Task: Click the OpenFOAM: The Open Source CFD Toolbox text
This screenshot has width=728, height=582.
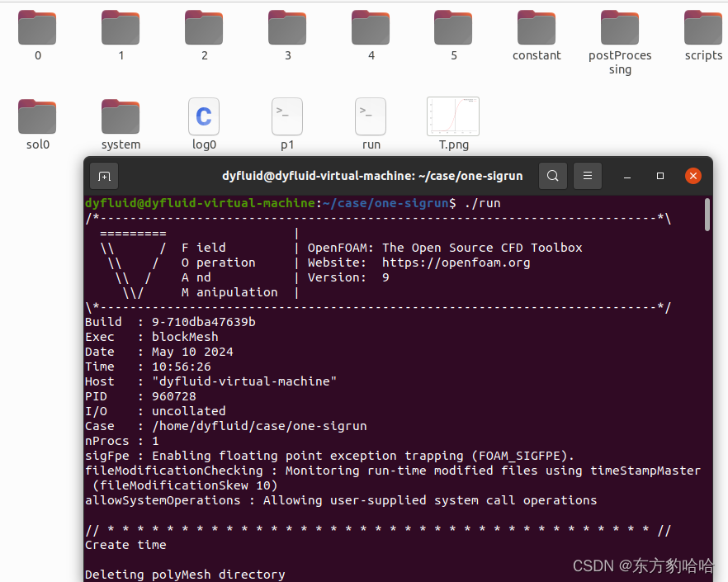Action: click(x=445, y=248)
